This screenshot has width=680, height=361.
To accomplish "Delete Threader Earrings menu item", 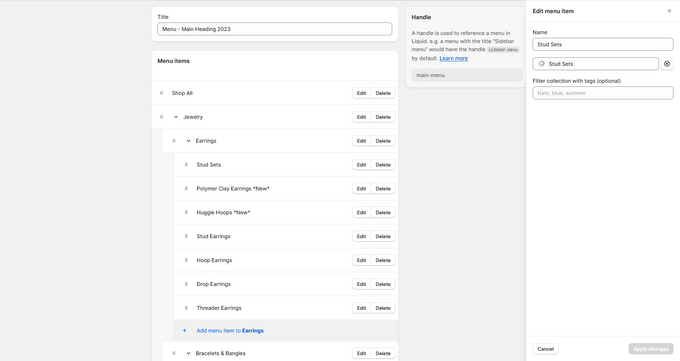I will point(383,308).
